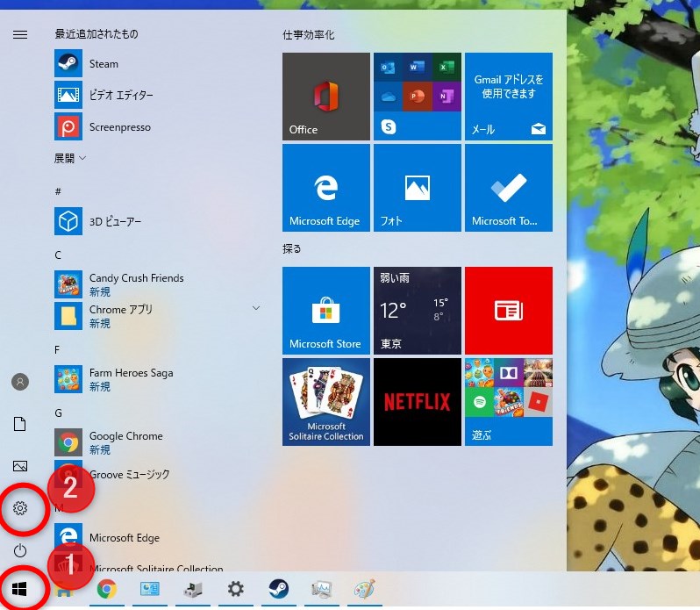Open the Microsoft Edge tile
This screenshot has height=610, width=700.
tap(326, 188)
